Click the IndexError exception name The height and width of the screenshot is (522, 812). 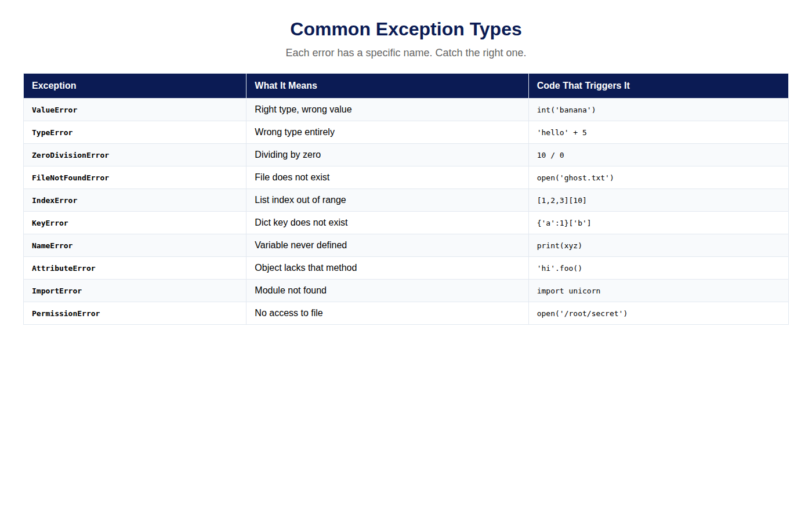coord(55,201)
